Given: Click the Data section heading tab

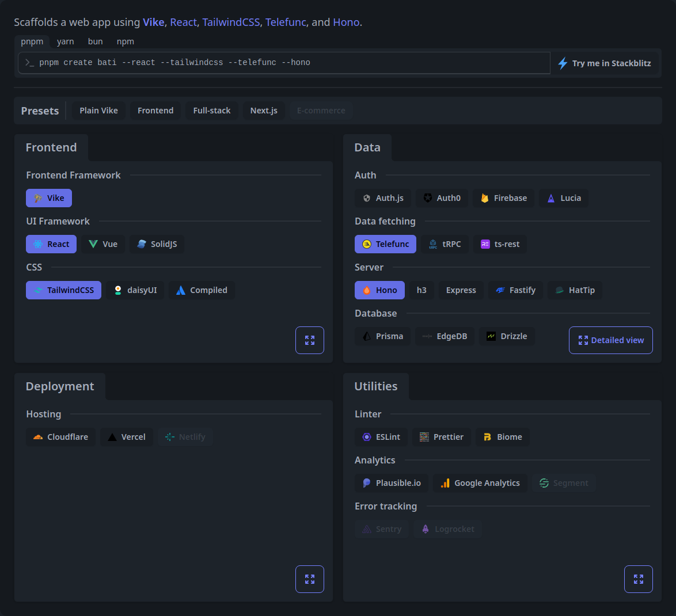Looking at the screenshot, I should 367,147.
